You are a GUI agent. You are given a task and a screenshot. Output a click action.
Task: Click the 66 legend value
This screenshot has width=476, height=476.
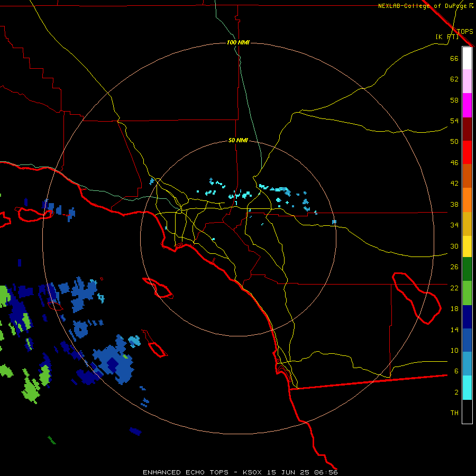tap(454, 58)
